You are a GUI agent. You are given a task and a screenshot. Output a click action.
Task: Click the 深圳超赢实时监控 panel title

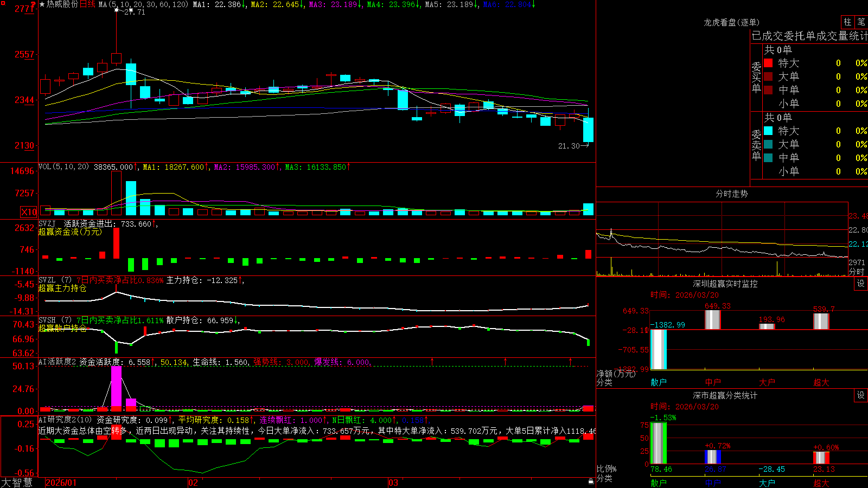tap(725, 284)
